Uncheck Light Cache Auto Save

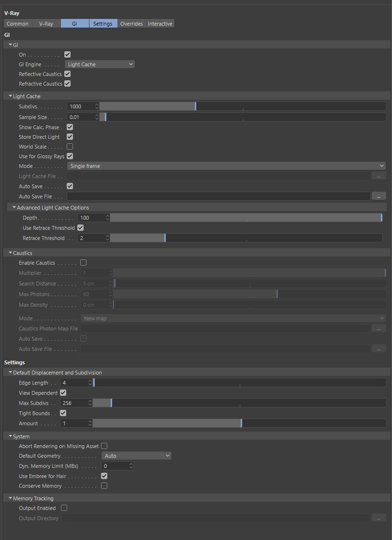click(70, 186)
